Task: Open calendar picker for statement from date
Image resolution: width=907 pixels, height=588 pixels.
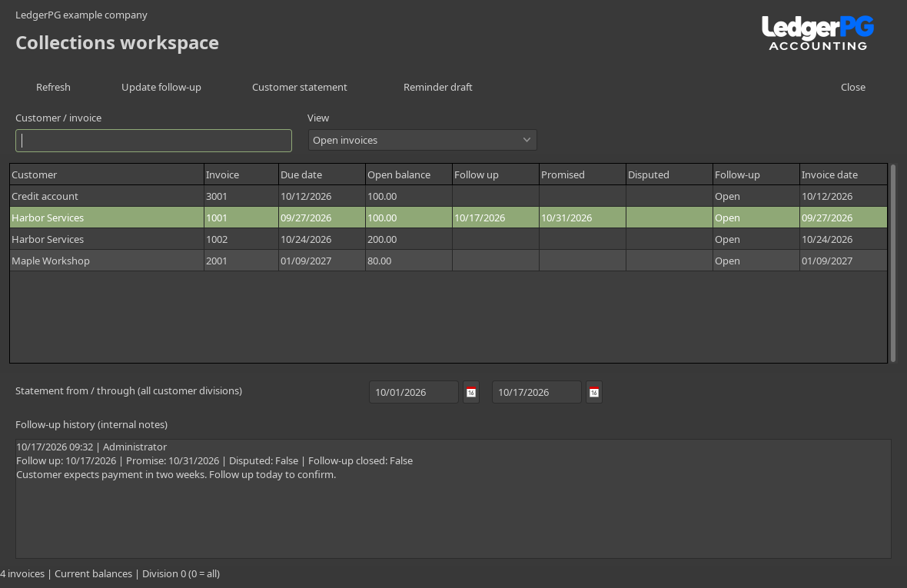Action: 471,392
